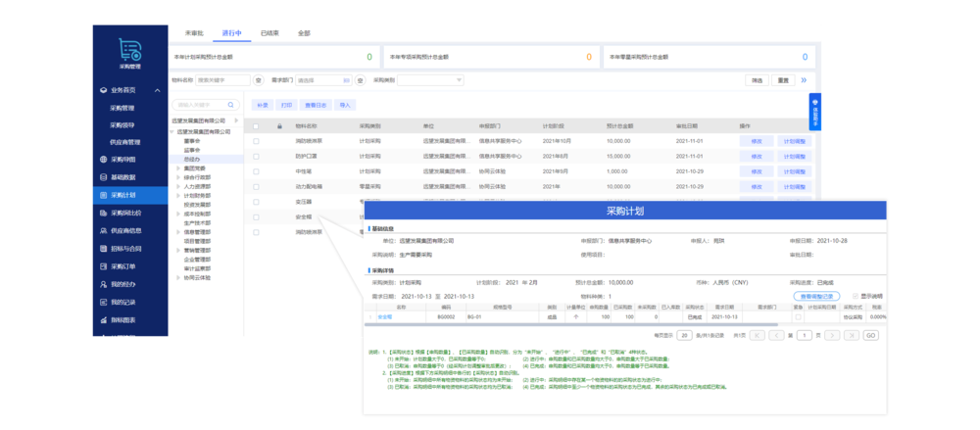This screenshot has width=980, height=430.
Task: Toggle the select-all checkbox in table header
Action: click(257, 126)
